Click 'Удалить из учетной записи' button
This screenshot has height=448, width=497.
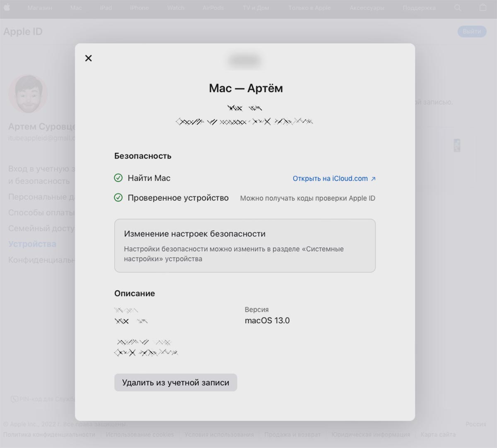click(x=176, y=383)
